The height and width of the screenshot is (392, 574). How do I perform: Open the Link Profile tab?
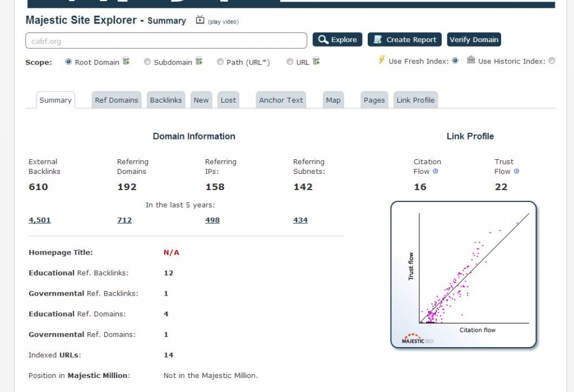415,100
